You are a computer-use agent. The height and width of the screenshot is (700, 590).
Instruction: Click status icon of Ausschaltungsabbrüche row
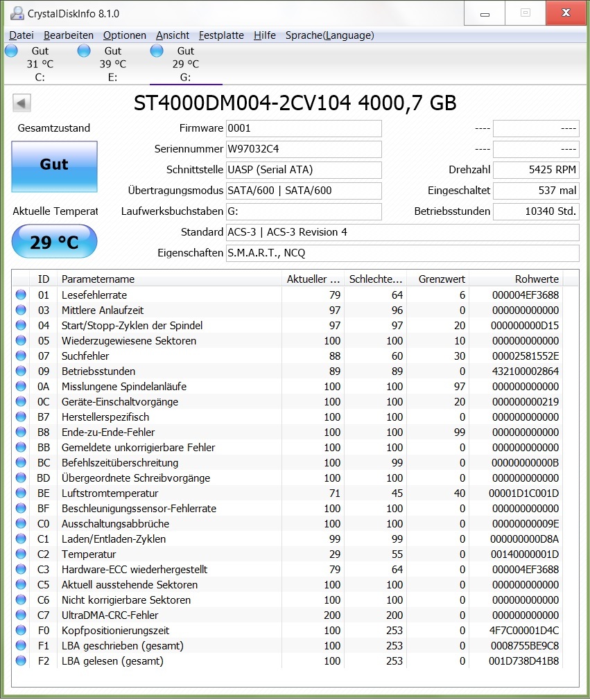point(21,524)
